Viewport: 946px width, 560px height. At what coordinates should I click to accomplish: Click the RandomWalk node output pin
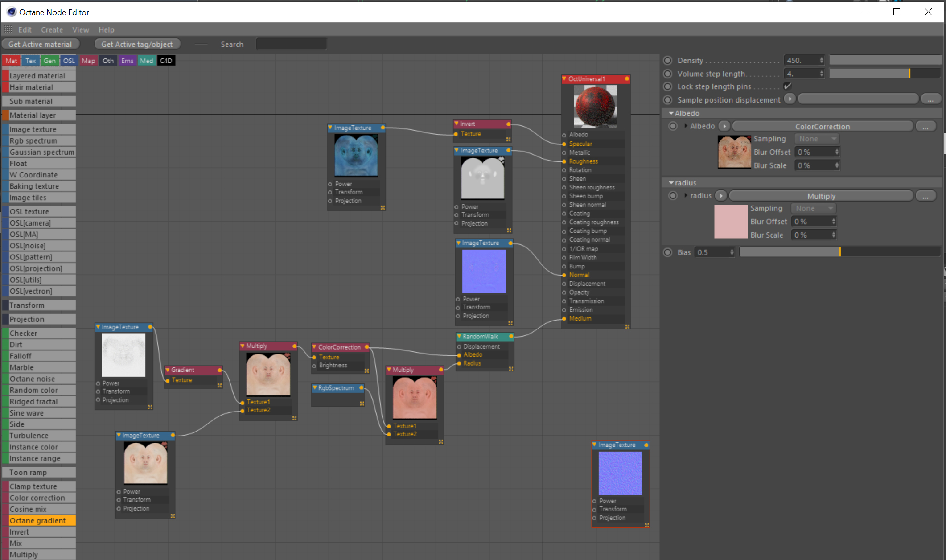pos(511,336)
